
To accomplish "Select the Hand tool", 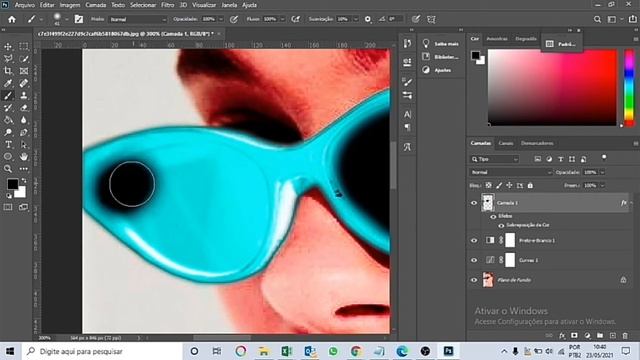I will (x=24, y=156).
